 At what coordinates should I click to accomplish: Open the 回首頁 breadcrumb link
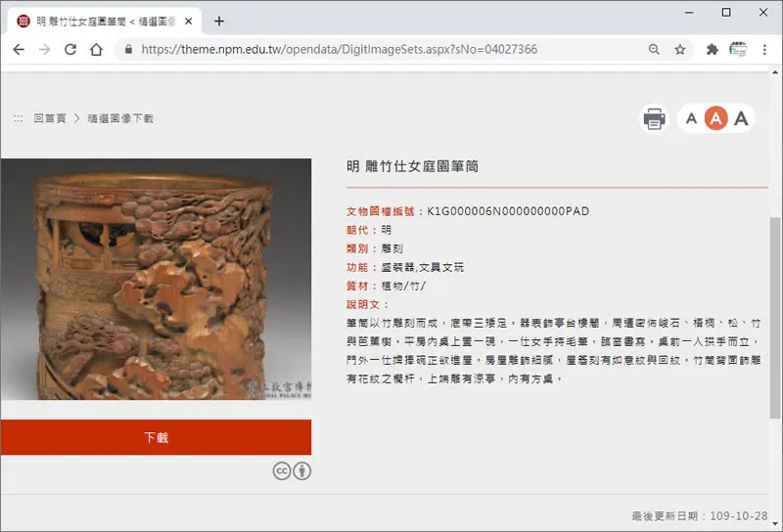pyautogui.click(x=50, y=118)
